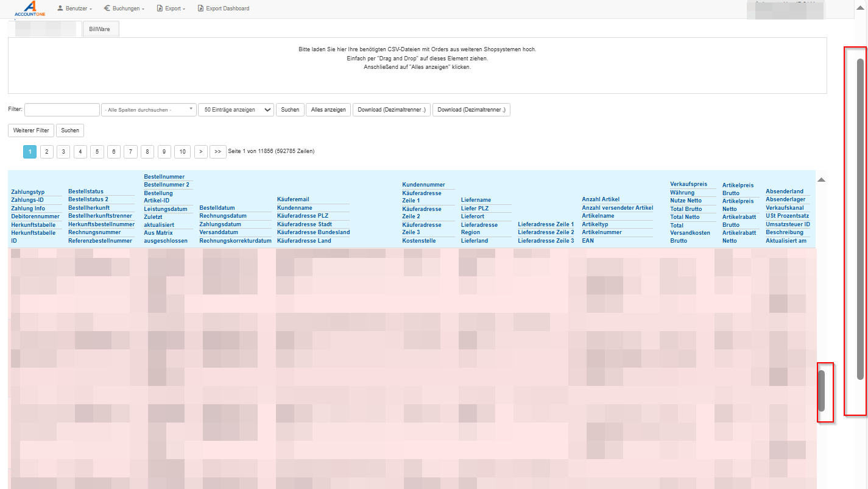The height and width of the screenshot is (489, 868).
Task: Sort by the Bestelldatum column header
Action: [x=217, y=208]
